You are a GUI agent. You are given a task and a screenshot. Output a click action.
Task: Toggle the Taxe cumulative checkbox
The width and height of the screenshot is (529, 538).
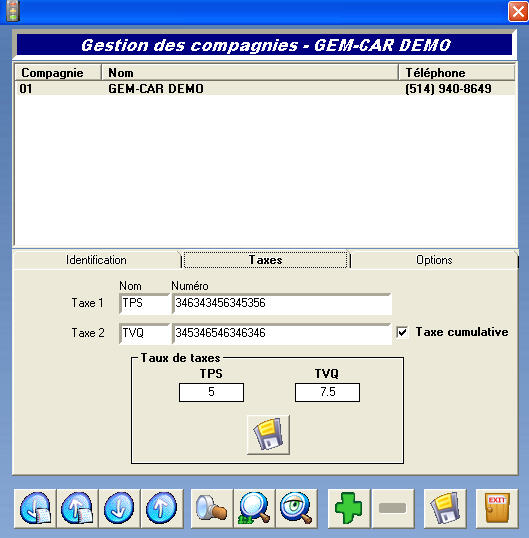coord(402,332)
